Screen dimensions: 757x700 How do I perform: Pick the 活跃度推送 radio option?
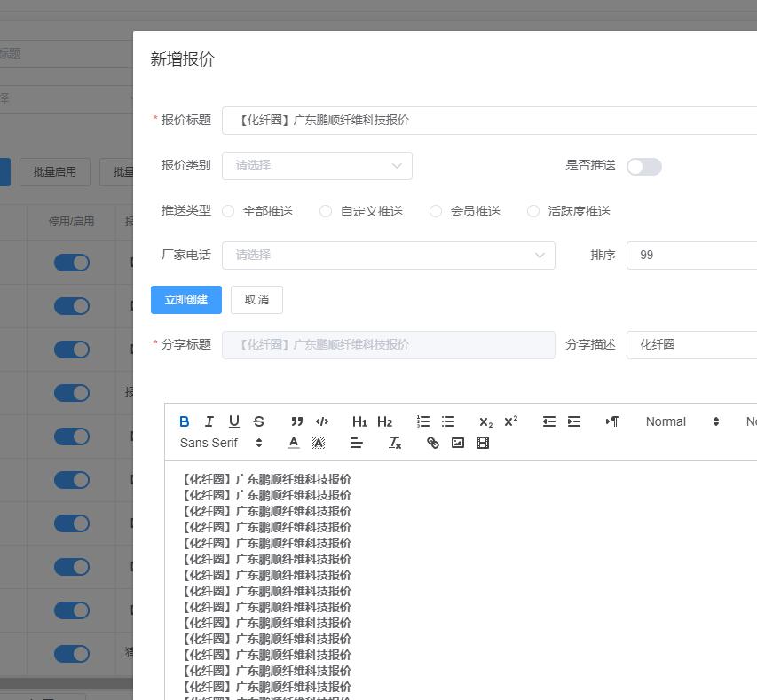point(533,211)
